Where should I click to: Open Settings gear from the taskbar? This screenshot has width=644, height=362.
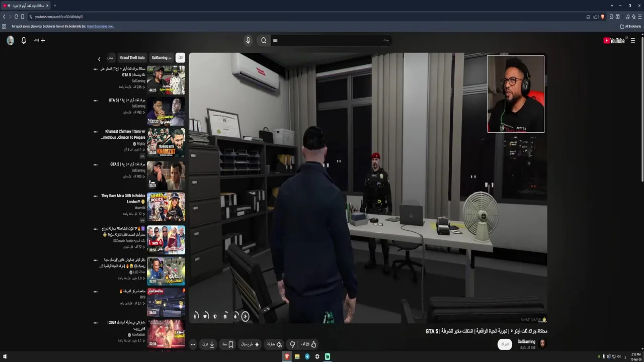(x=317, y=356)
